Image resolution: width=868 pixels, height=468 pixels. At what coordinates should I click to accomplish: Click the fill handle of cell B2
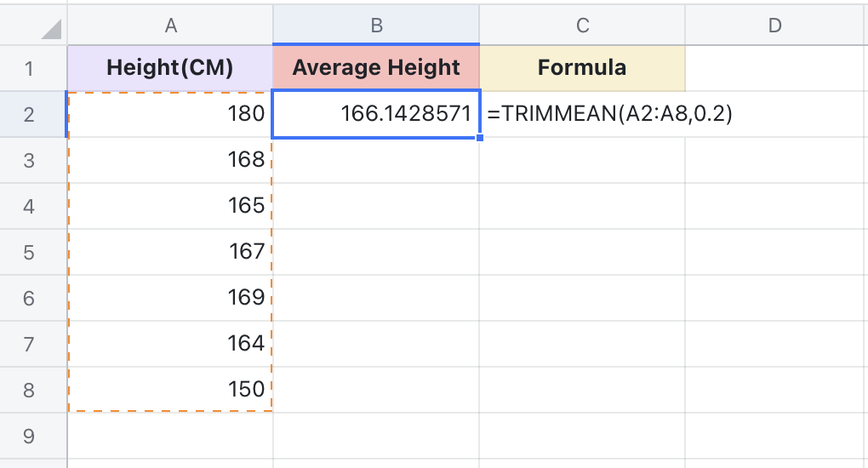[x=480, y=137]
